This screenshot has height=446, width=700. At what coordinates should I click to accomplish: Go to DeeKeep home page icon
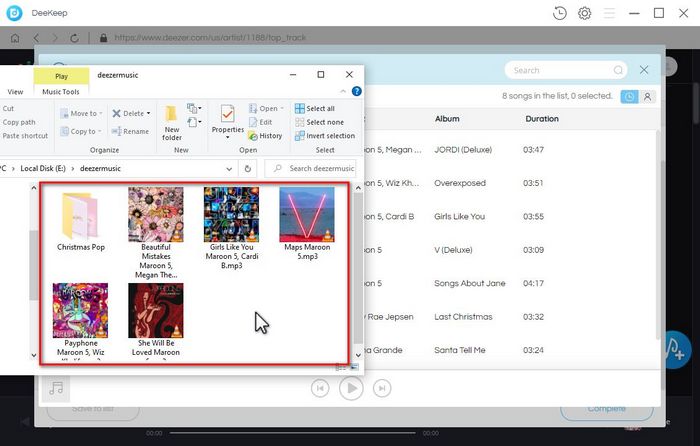click(x=15, y=38)
